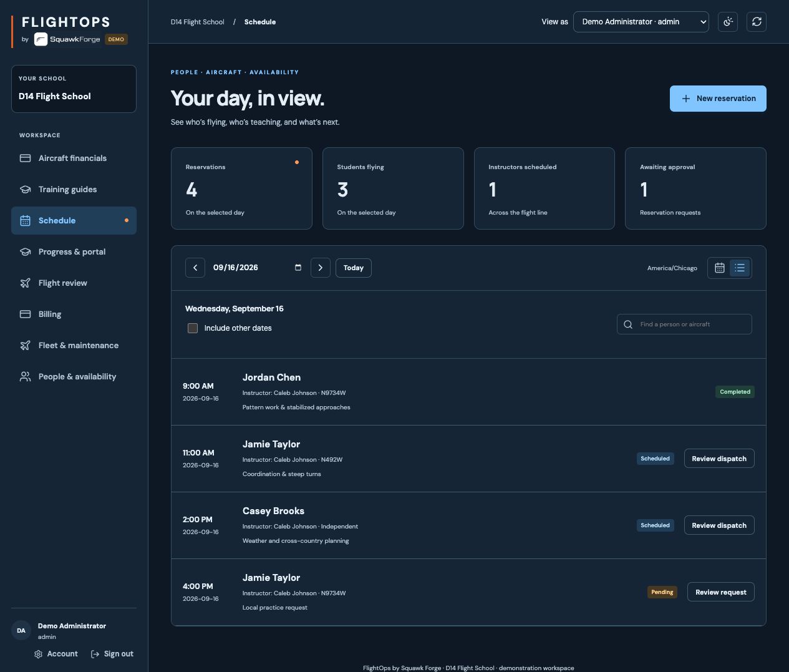Image resolution: width=789 pixels, height=672 pixels.
Task: Click the People & availability users icon
Action: click(x=26, y=377)
